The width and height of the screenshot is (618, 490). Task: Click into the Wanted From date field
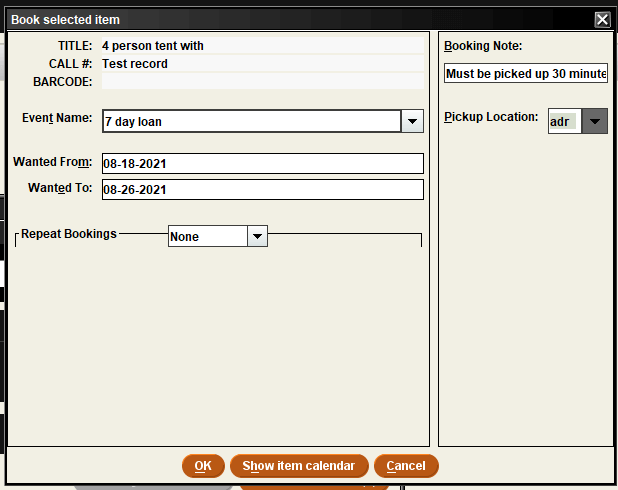coord(263,164)
